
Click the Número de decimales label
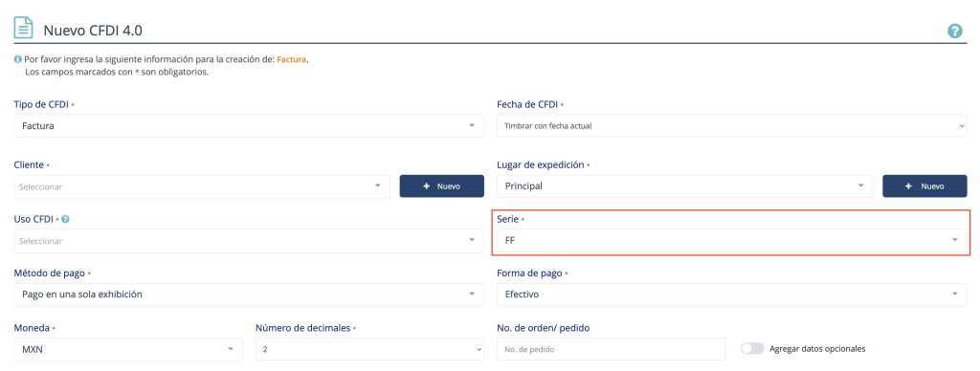(302, 328)
